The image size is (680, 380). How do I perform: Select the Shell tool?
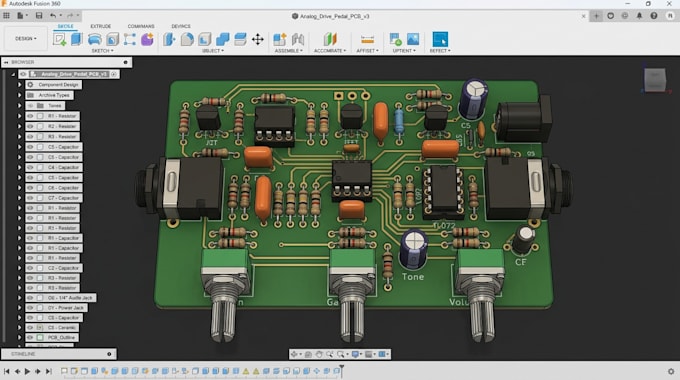[205, 39]
